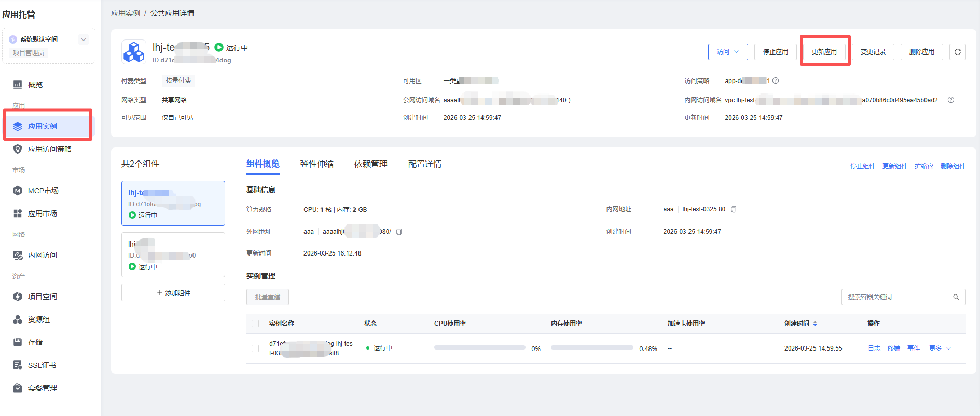Screen dimensions: 980x416
Task: Check the d71 instance row checkbox
Action: 255,348
